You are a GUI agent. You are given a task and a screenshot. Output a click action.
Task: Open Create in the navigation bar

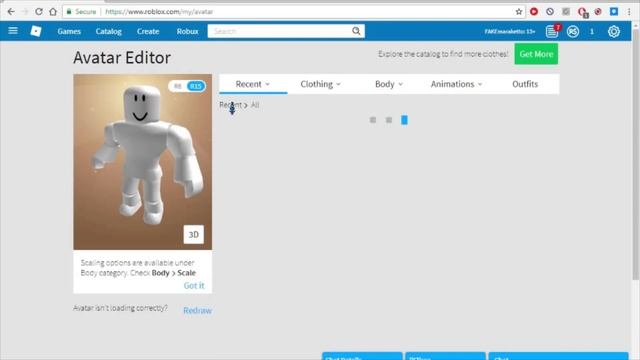148,31
